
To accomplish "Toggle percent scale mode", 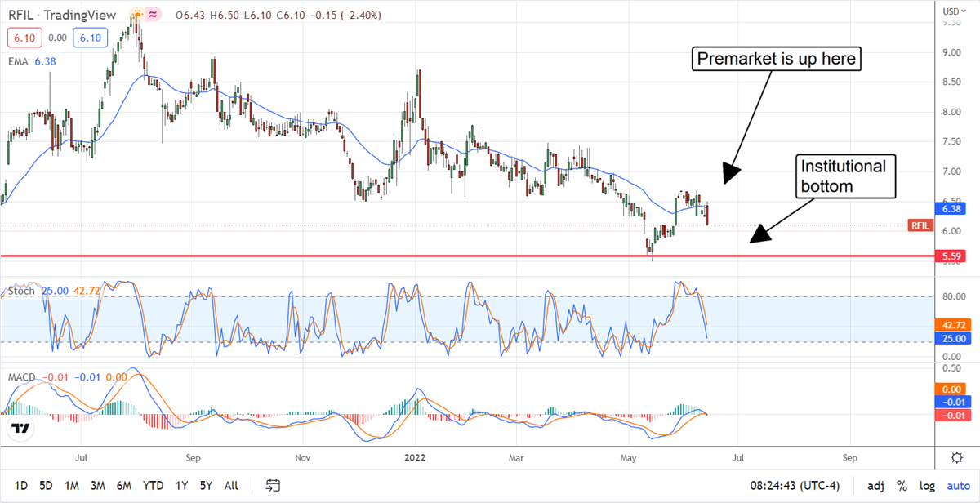I will [902, 486].
